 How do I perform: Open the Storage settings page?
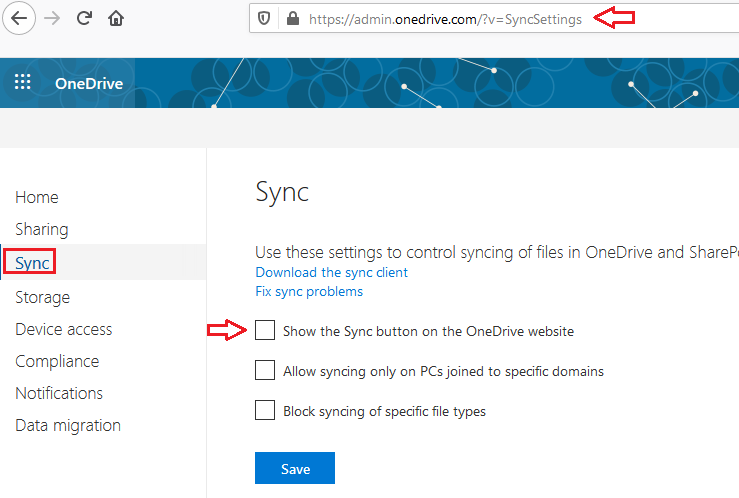pos(42,298)
